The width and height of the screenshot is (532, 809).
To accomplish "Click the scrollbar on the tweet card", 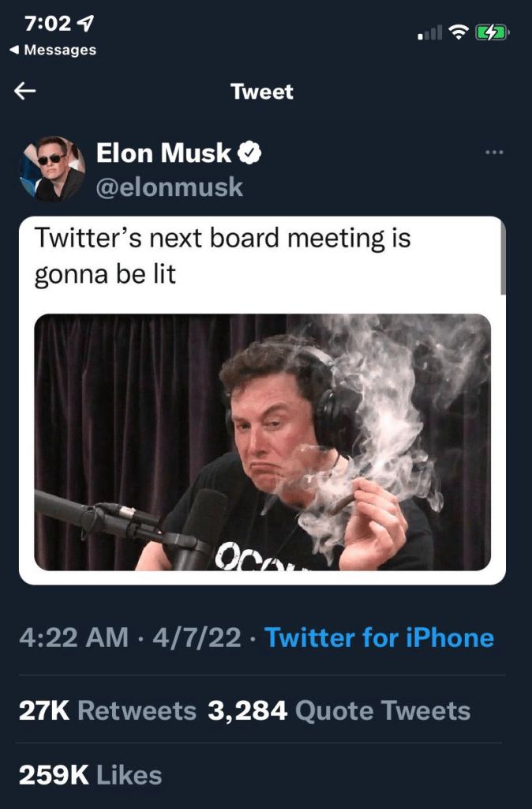I will (x=503, y=269).
